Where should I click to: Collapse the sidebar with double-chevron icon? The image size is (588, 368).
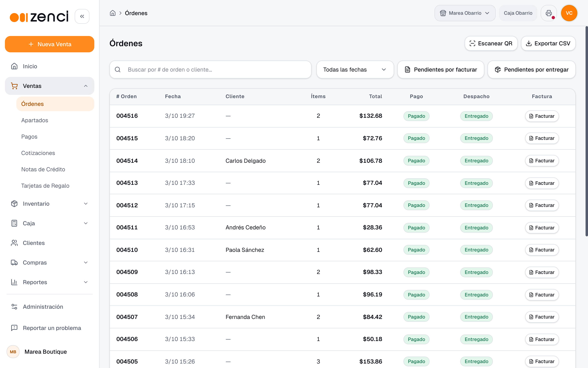(82, 16)
